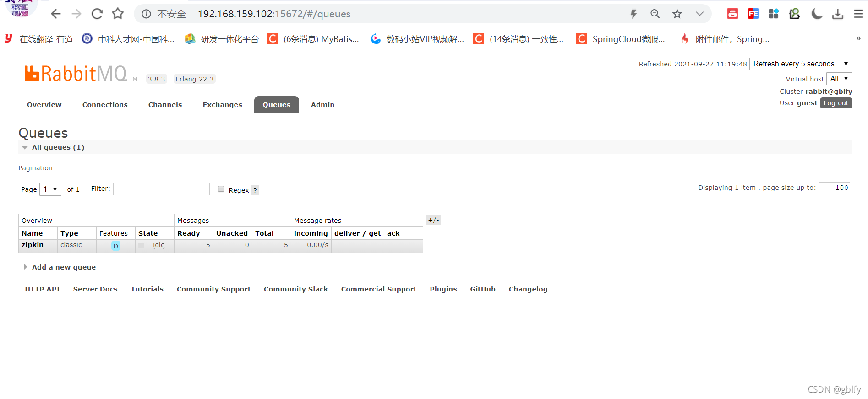Open the Server Docs link
868x399 pixels.
95,289
